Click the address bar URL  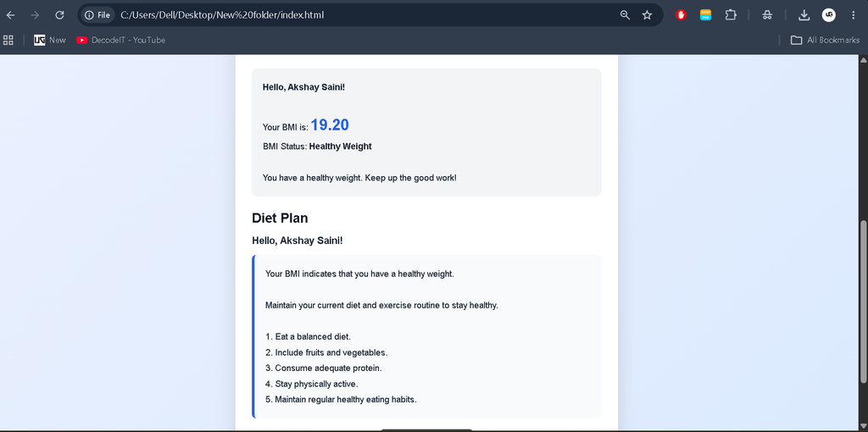[222, 15]
